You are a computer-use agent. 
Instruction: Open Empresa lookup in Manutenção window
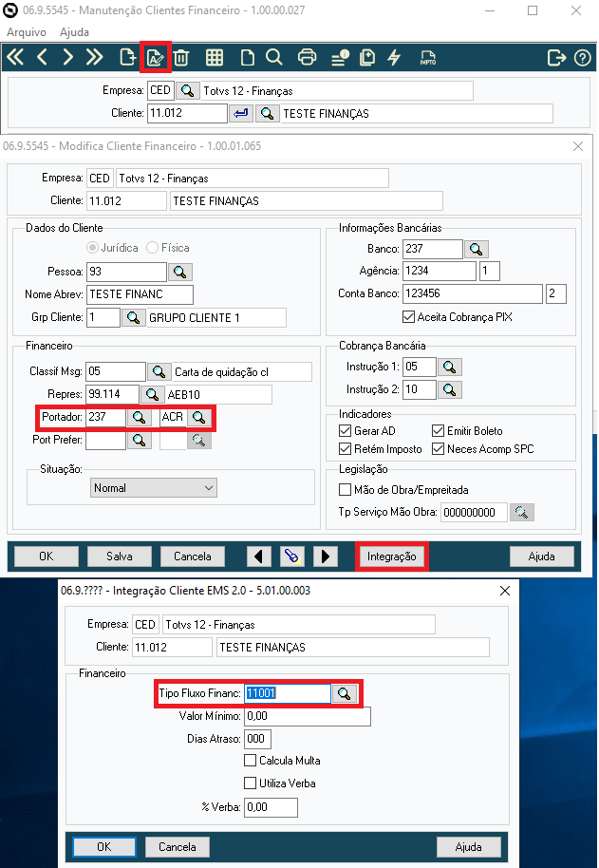(188, 90)
